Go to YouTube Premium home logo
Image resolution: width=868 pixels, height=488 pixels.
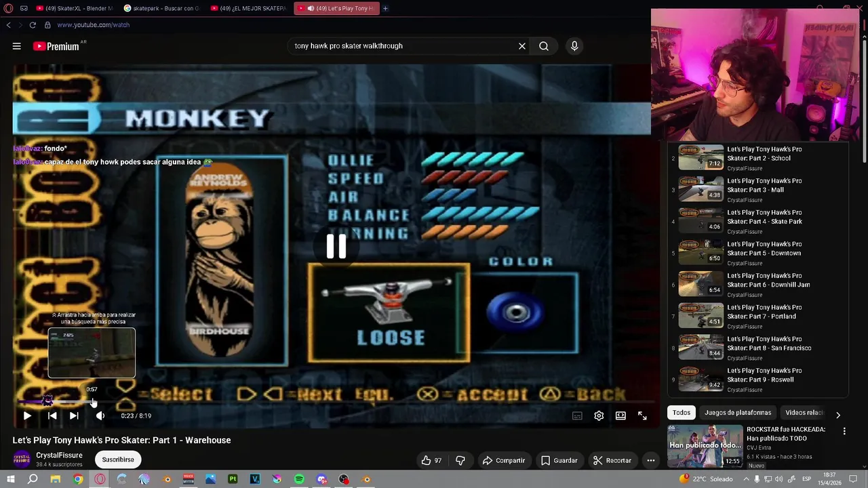(x=58, y=46)
